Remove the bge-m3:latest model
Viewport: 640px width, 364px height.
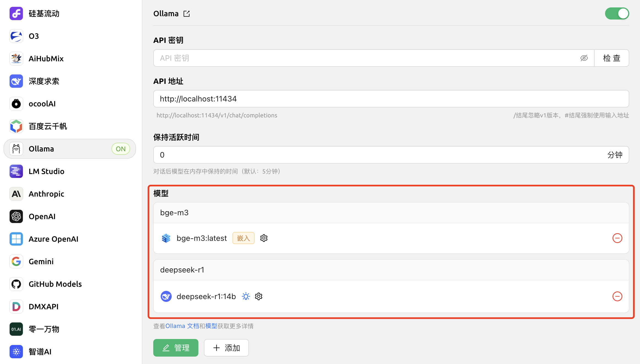[x=617, y=238]
